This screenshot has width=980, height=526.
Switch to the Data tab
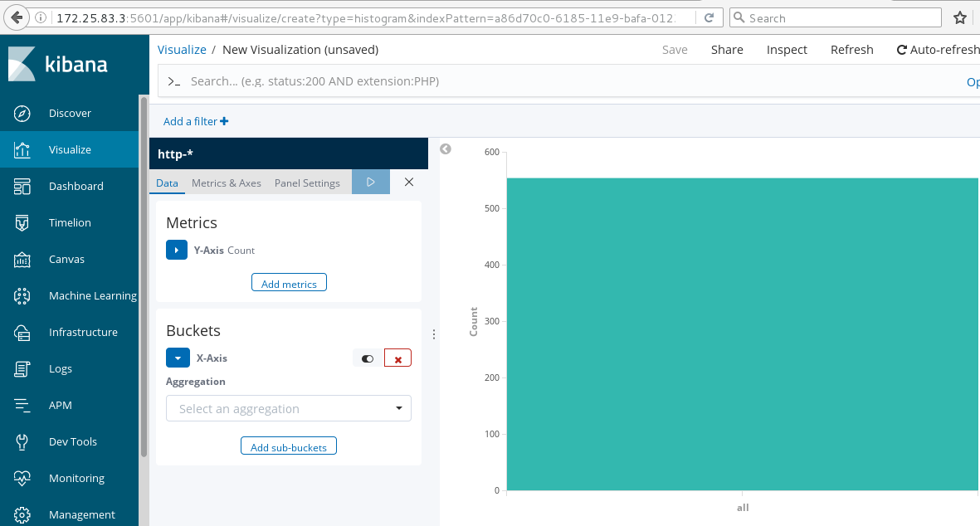[167, 183]
